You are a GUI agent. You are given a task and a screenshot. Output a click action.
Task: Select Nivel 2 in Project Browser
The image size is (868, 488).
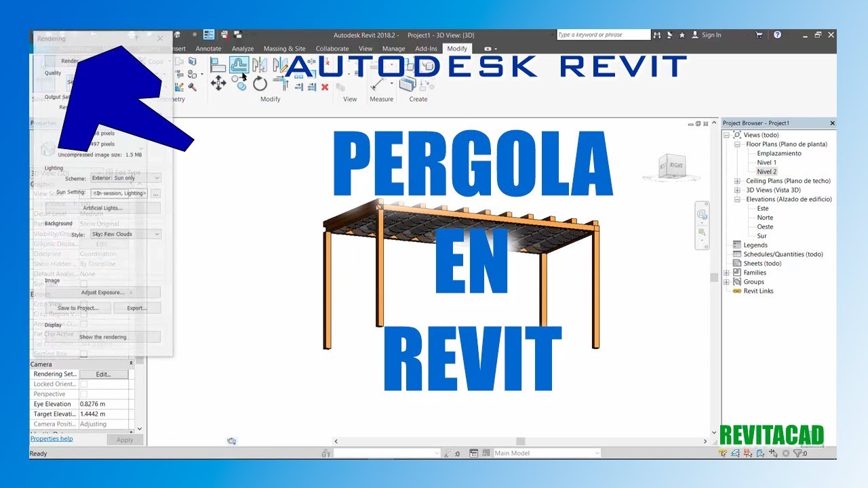pyautogui.click(x=767, y=171)
